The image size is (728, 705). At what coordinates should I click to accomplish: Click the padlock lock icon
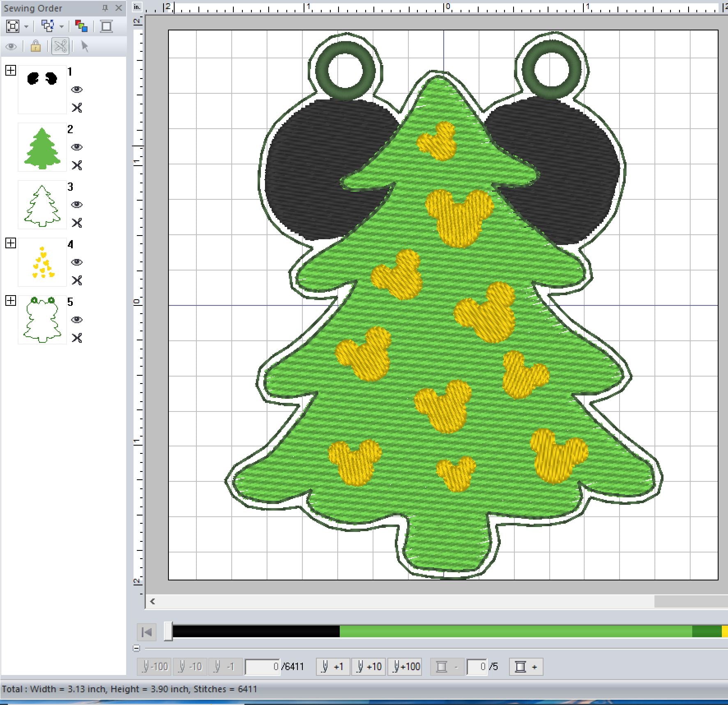pos(36,46)
